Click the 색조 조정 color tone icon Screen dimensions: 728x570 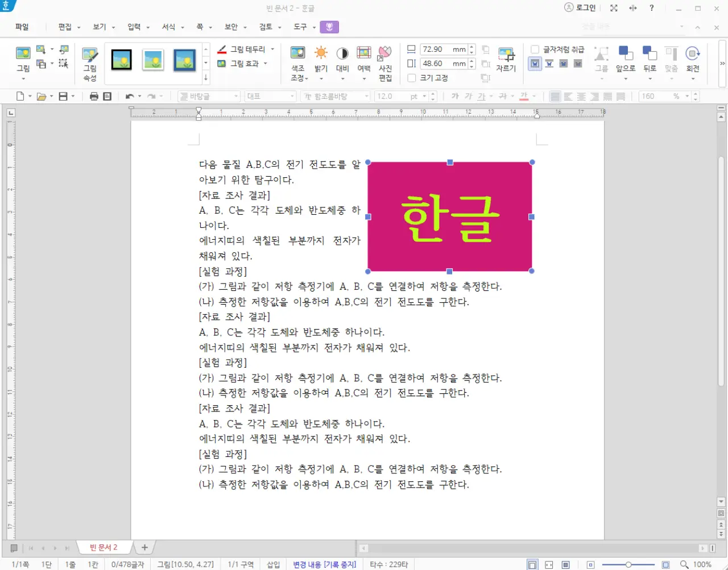(298, 59)
